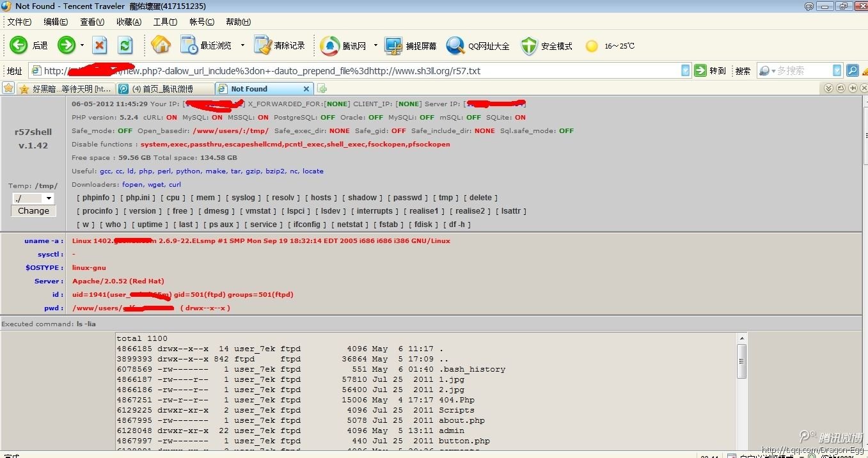Screen dimensions: 868x458
Task: Open 编辑(E) menu
Action: click(x=56, y=22)
